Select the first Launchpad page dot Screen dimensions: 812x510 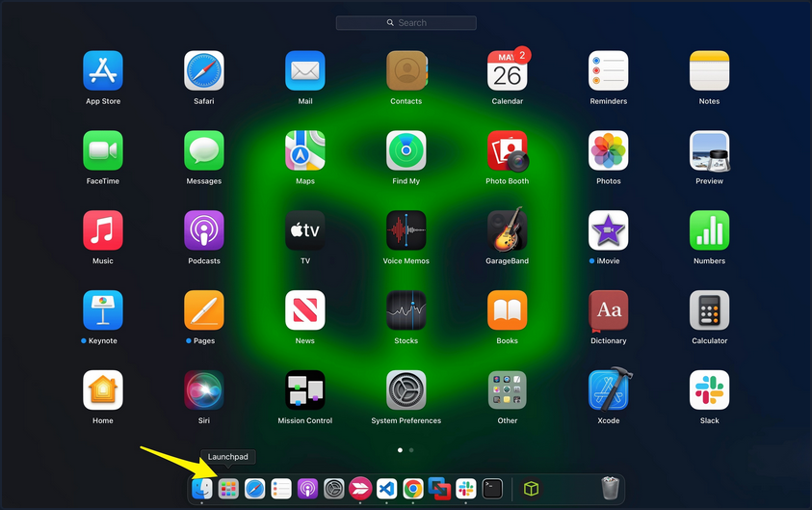[x=400, y=450]
